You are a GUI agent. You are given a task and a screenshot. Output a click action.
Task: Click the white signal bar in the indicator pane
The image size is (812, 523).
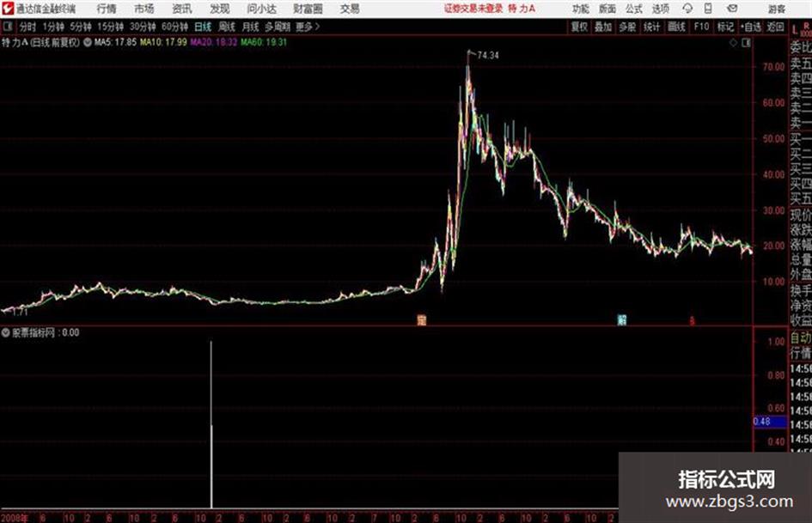211,424
